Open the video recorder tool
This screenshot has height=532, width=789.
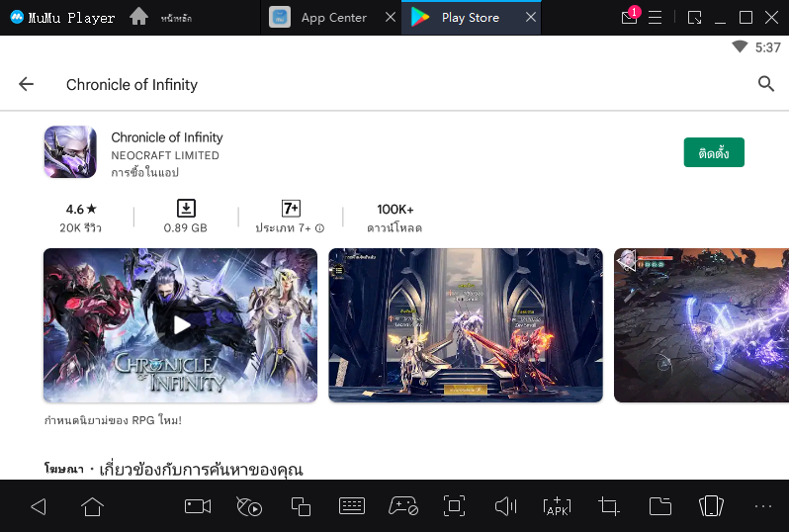(198, 506)
